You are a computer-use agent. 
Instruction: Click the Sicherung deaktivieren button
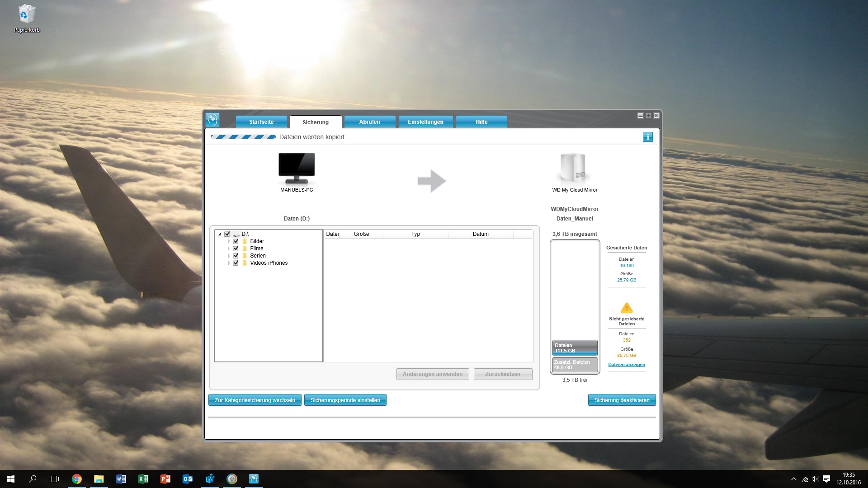point(622,400)
